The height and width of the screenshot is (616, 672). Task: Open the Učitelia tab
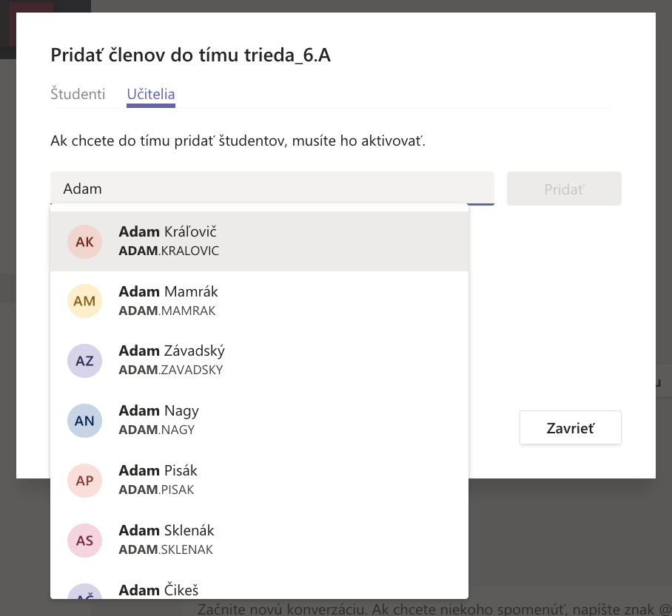[150, 95]
